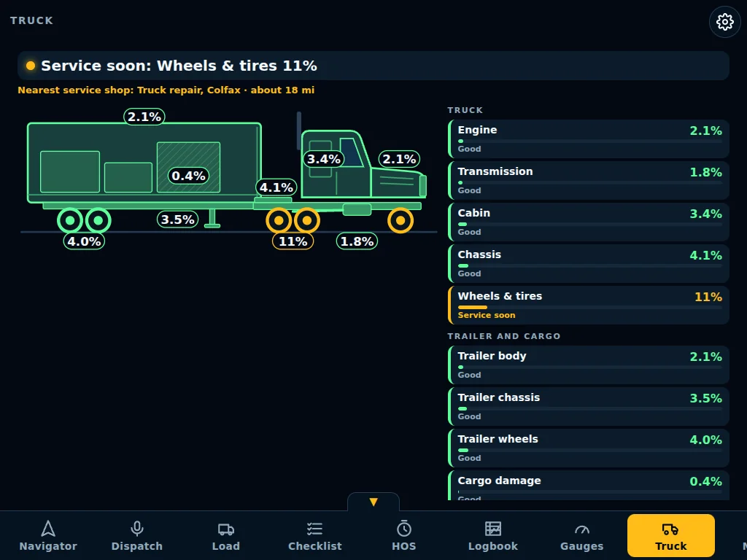Click the truck cab in the diagram
The height and width of the screenshot is (560, 747).
336,164
